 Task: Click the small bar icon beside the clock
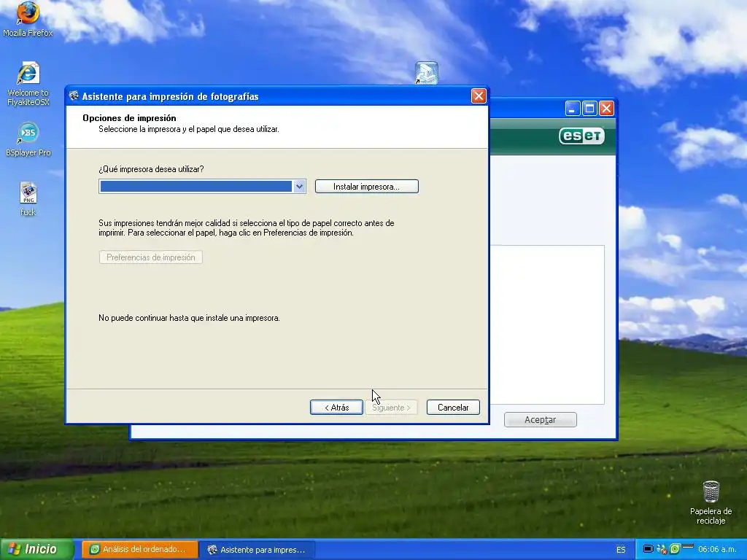click(x=687, y=545)
